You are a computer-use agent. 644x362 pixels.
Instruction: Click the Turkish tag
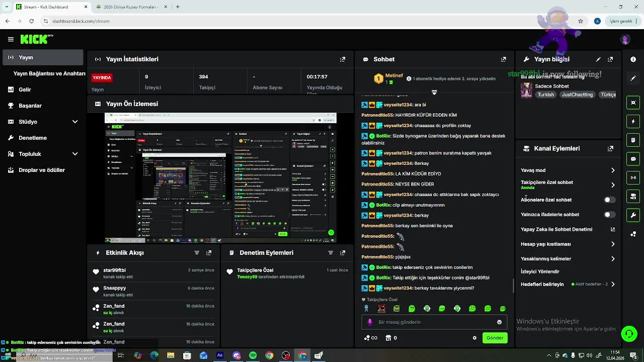coord(545,95)
